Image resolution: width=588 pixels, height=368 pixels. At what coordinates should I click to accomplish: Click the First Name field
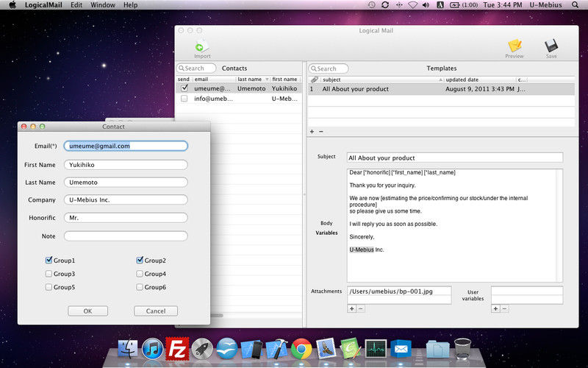126,164
